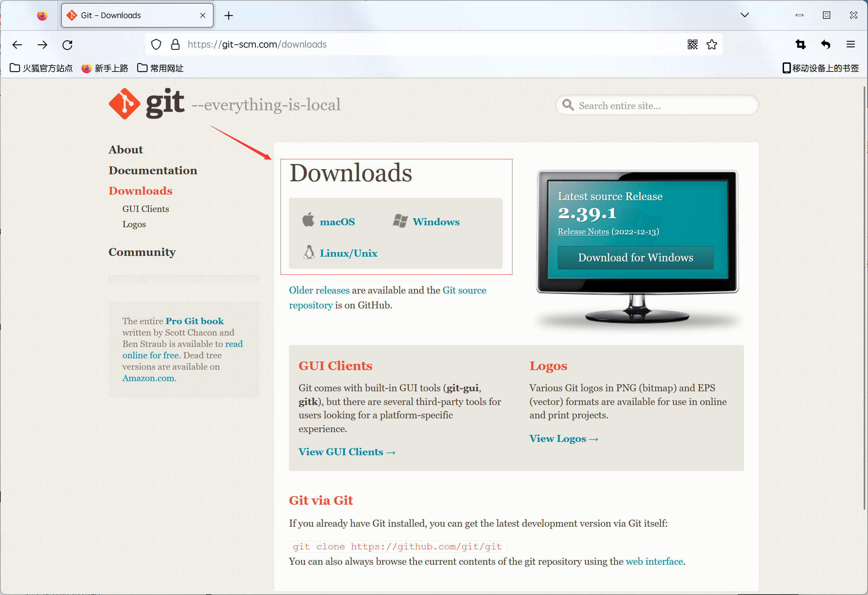Click the macOS download link
868x595 pixels.
tap(337, 222)
